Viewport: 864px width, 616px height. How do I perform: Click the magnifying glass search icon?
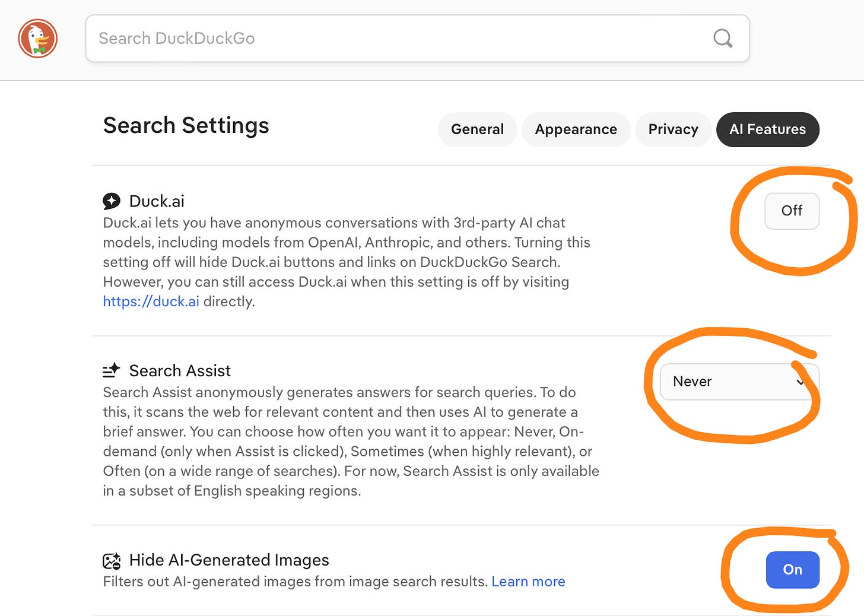pyautogui.click(x=723, y=39)
